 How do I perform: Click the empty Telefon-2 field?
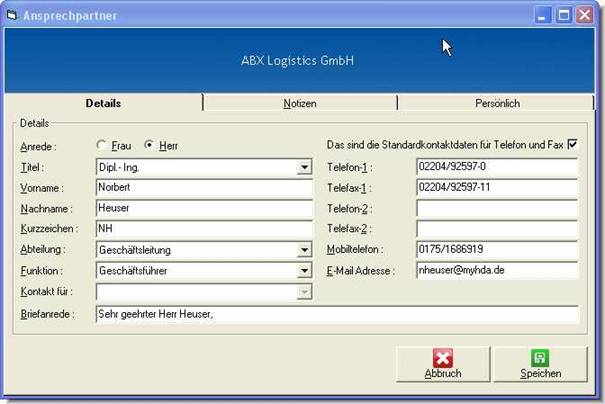[x=497, y=208]
